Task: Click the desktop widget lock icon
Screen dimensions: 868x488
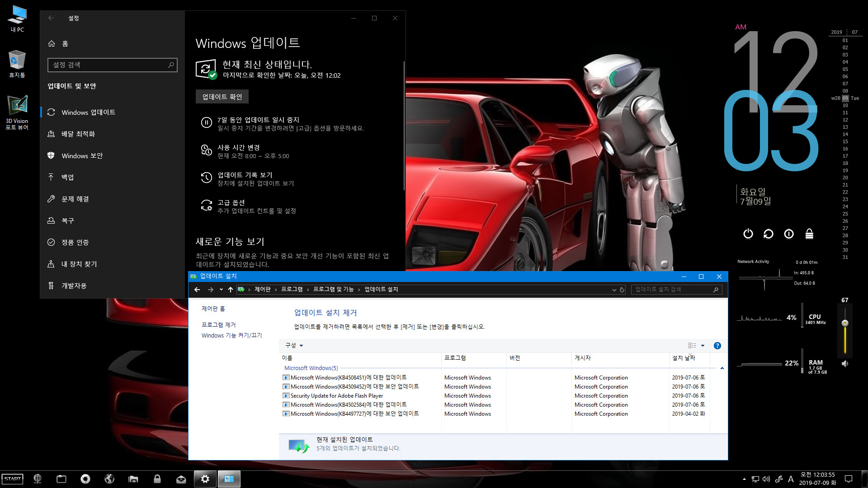Action: (x=809, y=234)
